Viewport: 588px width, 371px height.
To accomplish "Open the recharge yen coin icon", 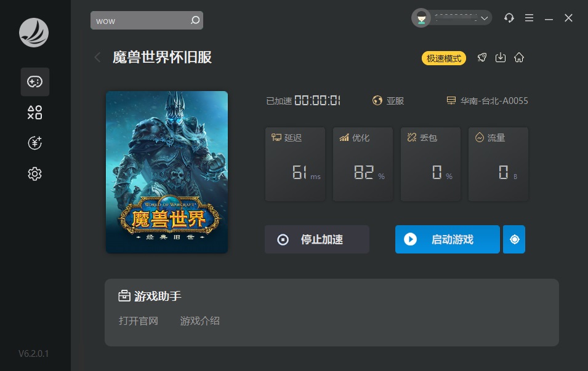I will click(x=35, y=143).
